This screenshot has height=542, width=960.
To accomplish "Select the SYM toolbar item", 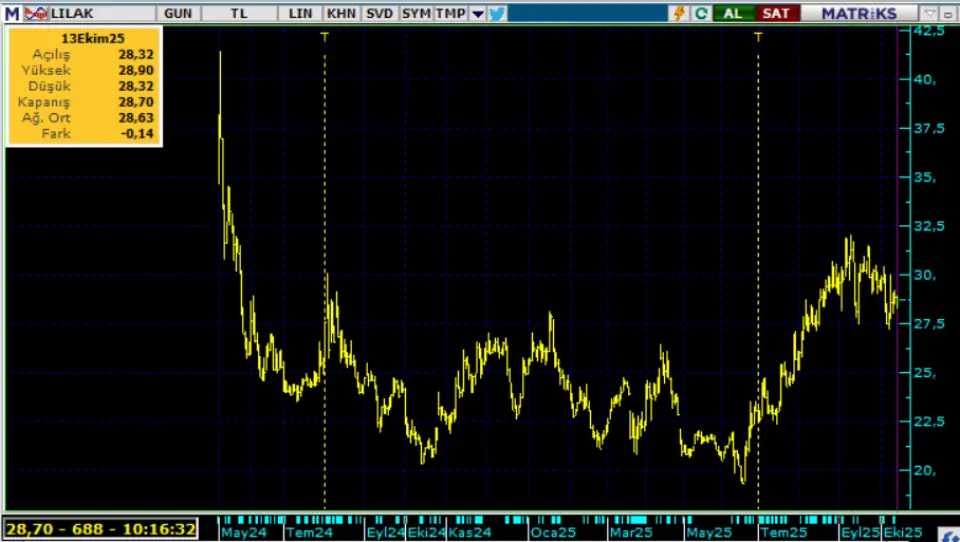I will [415, 14].
